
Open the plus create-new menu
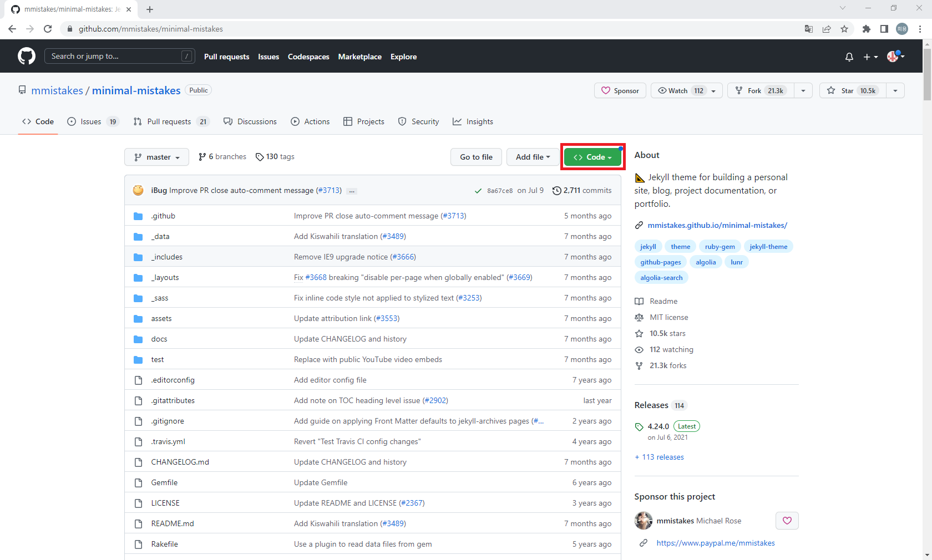point(870,57)
